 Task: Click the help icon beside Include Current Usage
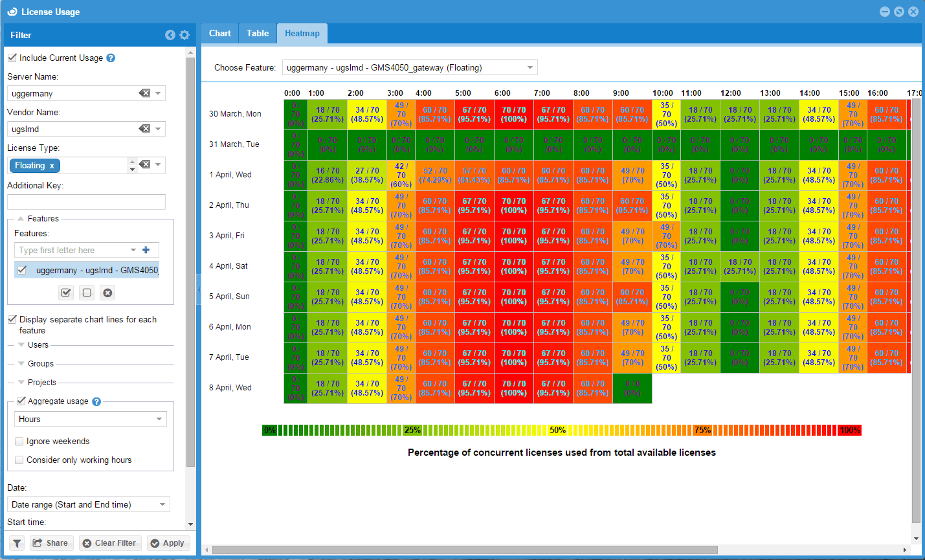coord(111,58)
